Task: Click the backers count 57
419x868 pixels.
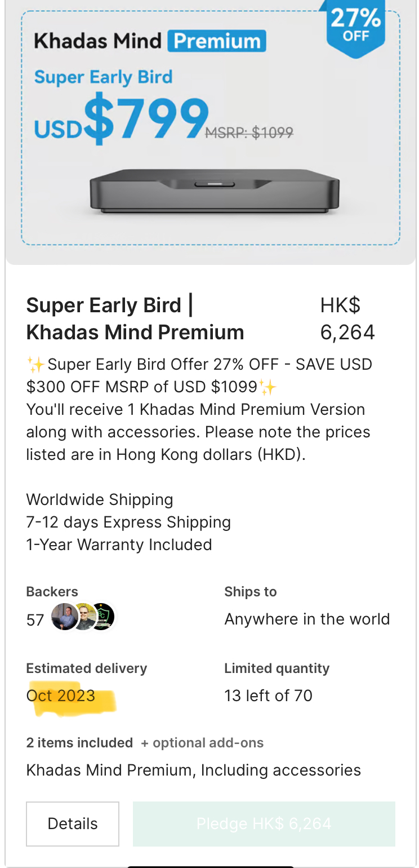Action: coord(35,620)
